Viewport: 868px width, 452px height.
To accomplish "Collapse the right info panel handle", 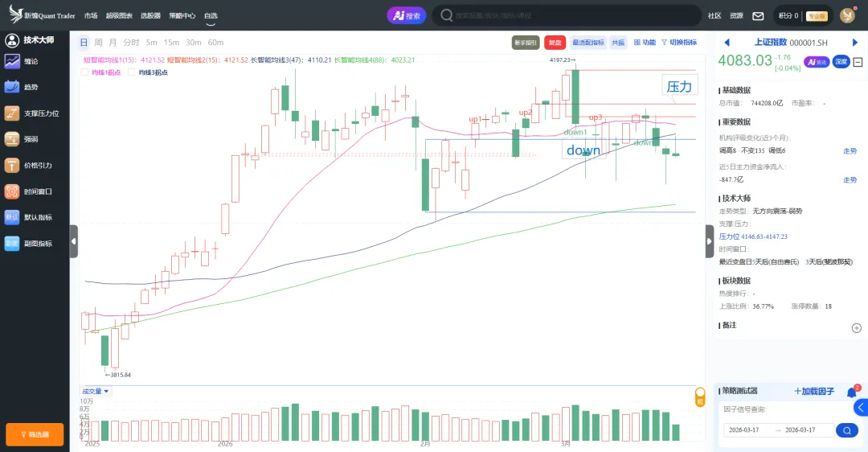I will [710, 241].
